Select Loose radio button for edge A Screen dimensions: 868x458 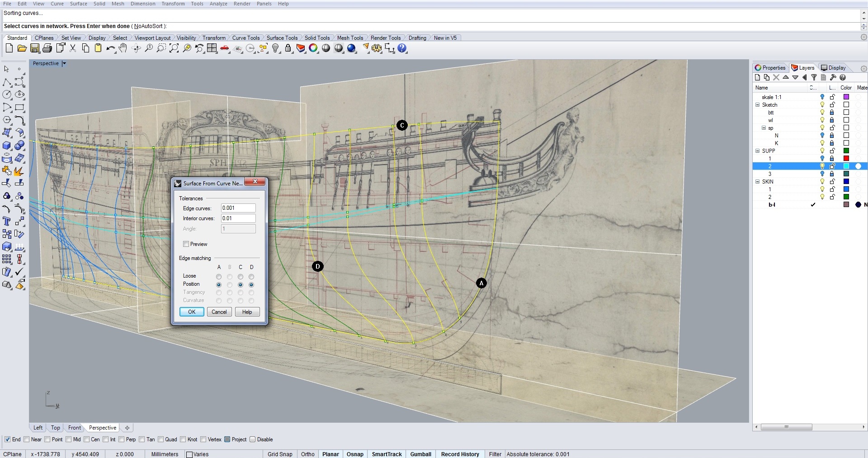tap(219, 276)
